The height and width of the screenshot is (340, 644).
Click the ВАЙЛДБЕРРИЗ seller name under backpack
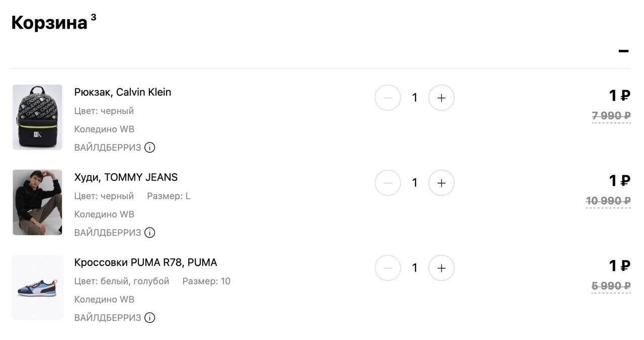[107, 147]
